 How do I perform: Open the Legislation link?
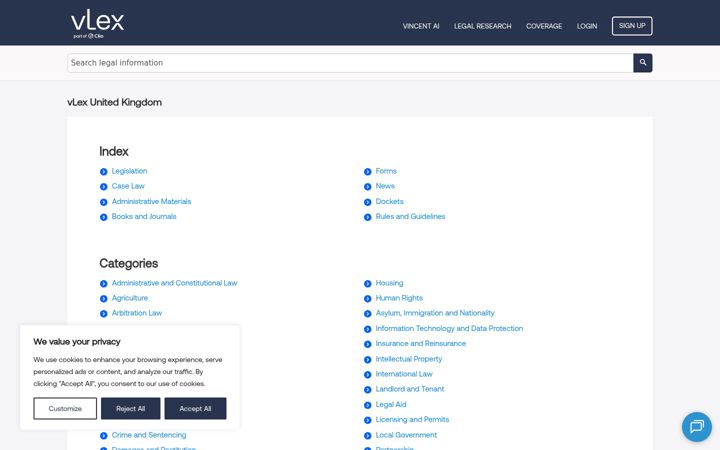[x=129, y=171]
